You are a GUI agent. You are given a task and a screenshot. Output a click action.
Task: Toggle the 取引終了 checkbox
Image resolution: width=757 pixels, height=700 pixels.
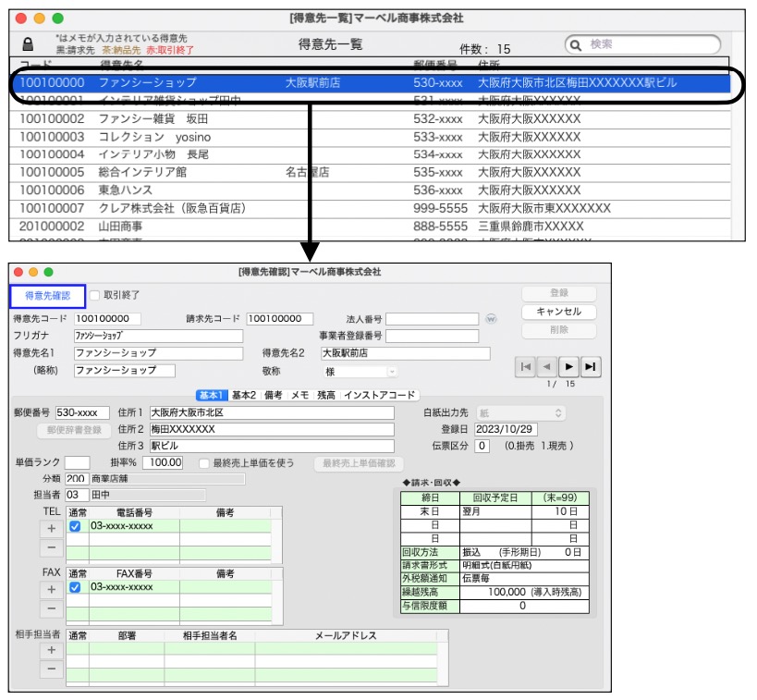coord(95,295)
